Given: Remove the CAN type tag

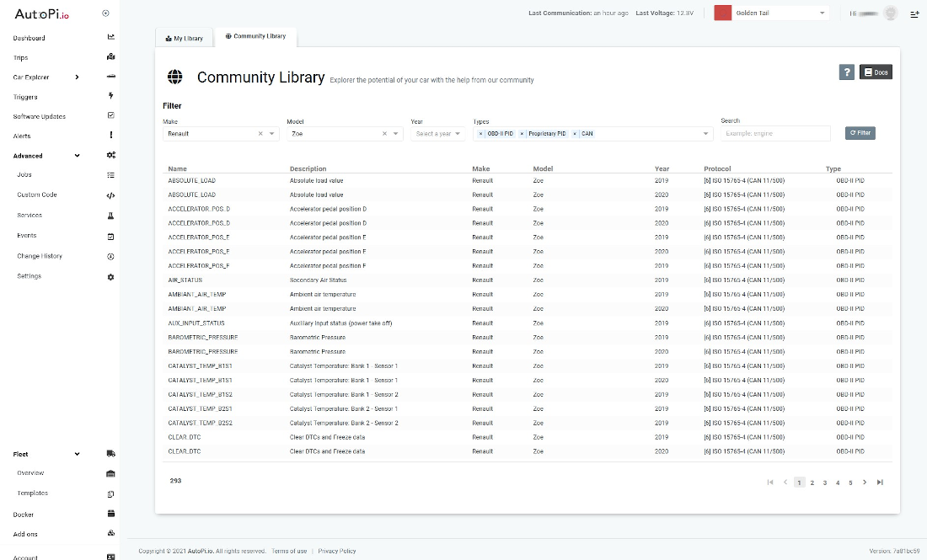Looking at the screenshot, I should pos(575,134).
